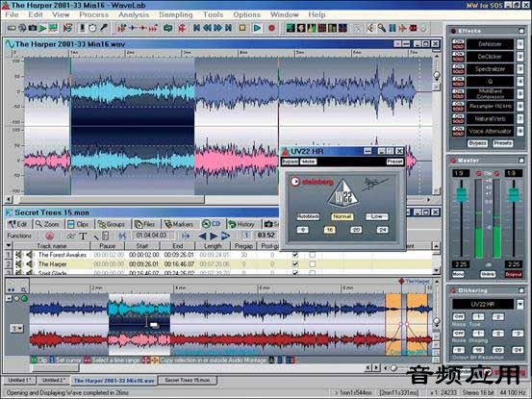Click the camera snapshot icon in toolbar
The height and width of the screenshot is (399, 532).
click(33, 28)
